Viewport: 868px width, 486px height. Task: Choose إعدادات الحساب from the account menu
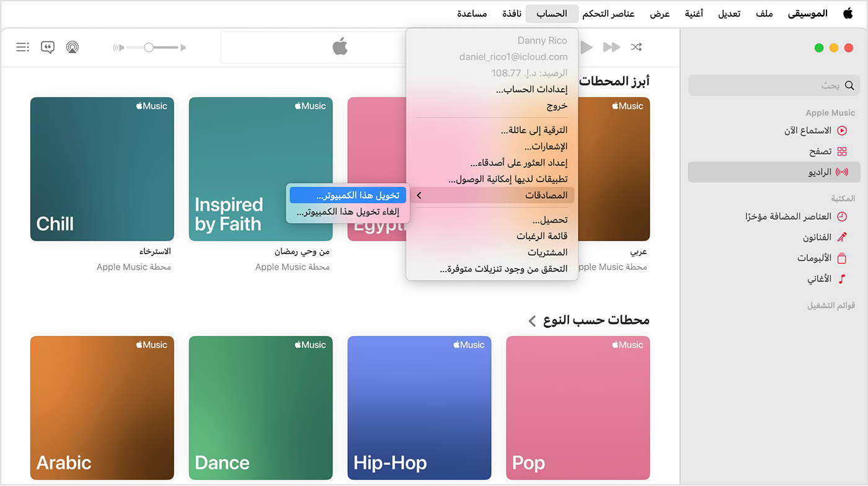click(x=492, y=89)
